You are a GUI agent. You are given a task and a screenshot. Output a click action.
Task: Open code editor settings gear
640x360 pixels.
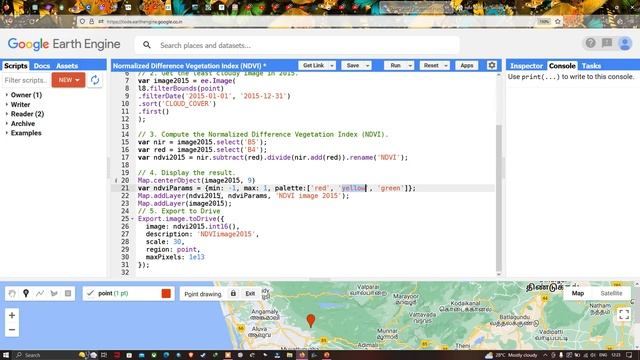click(492, 65)
